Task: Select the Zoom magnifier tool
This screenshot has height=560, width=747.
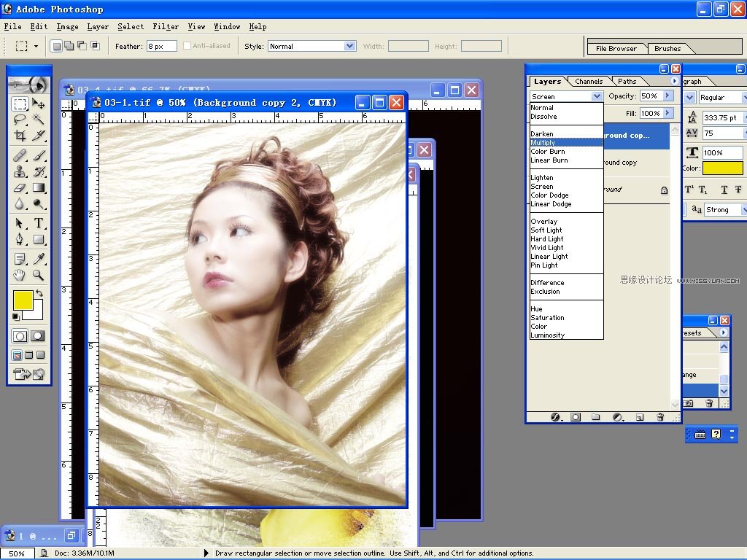Action: 39,275
